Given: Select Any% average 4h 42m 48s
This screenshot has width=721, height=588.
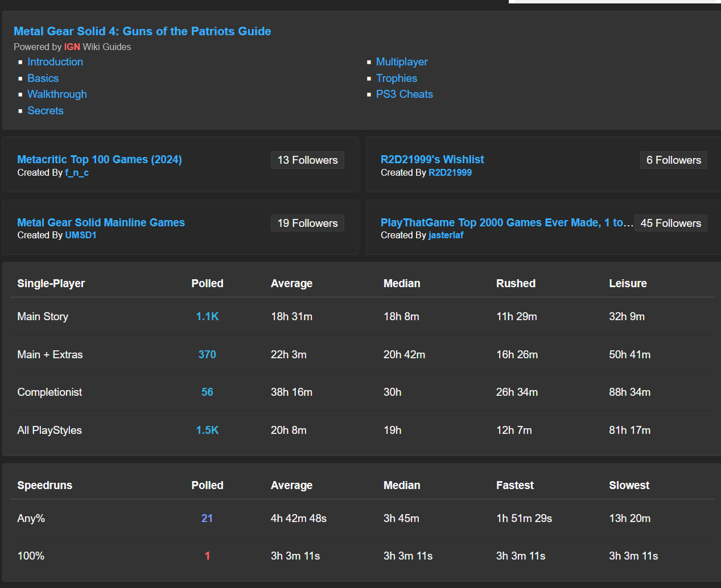Looking at the screenshot, I should click(x=299, y=519).
